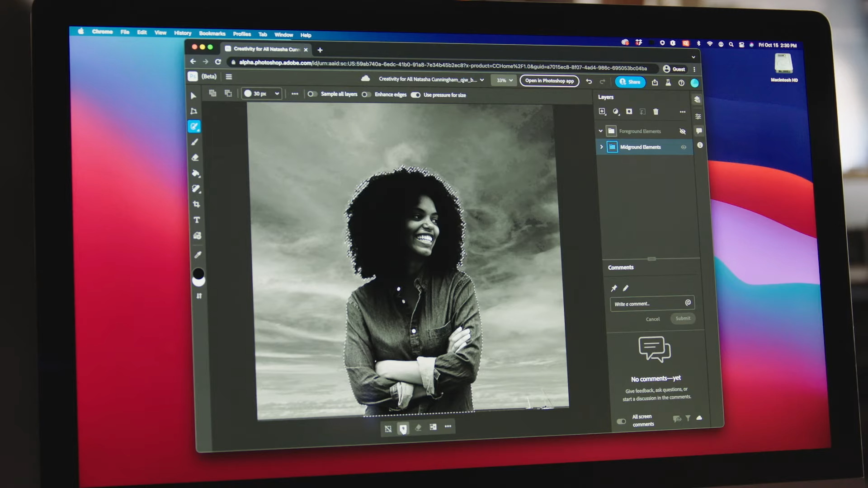The width and height of the screenshot is (868, 488).
Task: Collapse the Foreground Elements group
Action: coord(600,131)
